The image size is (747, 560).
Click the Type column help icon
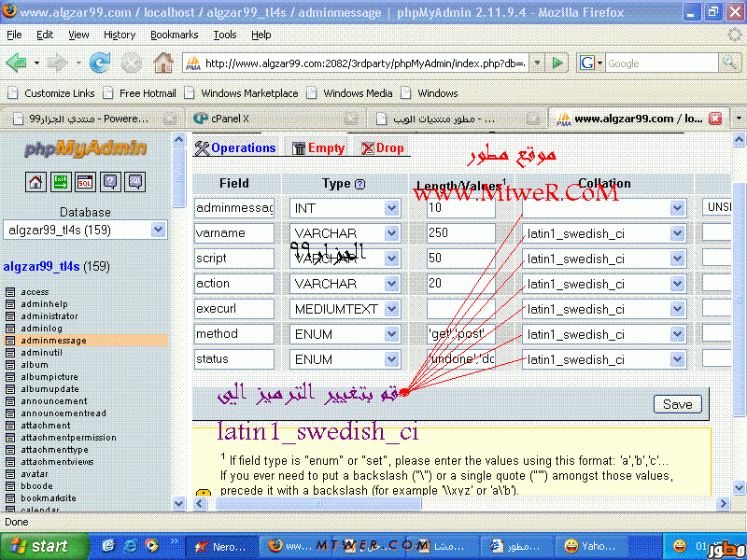click(360, 185)
